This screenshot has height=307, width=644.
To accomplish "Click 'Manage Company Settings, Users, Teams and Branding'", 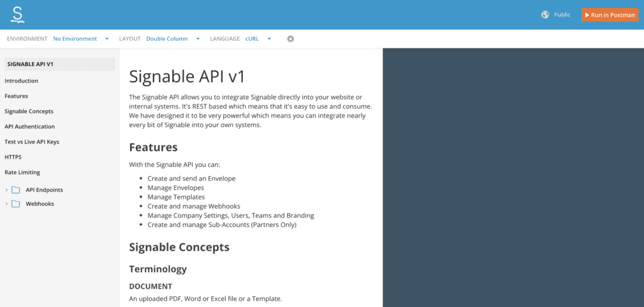I will pos(231,215).
